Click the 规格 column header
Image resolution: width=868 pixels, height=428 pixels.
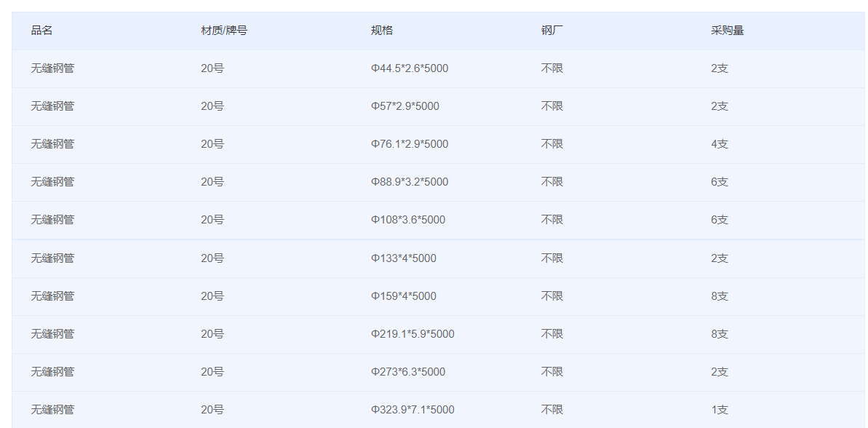pyautogui.click(x=381, y=31)
